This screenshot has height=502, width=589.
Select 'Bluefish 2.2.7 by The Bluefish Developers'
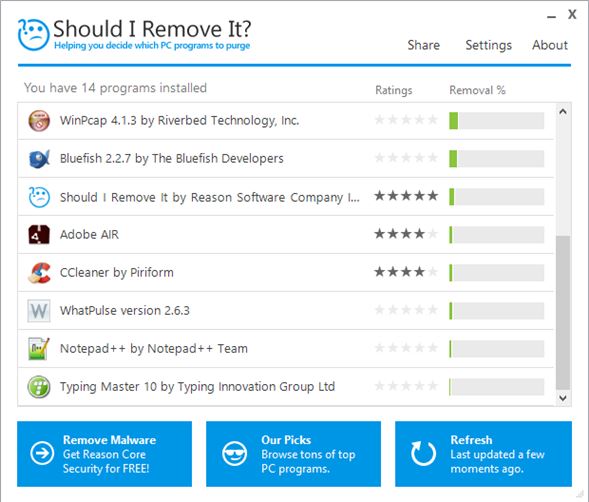click(x=172, y=159)
